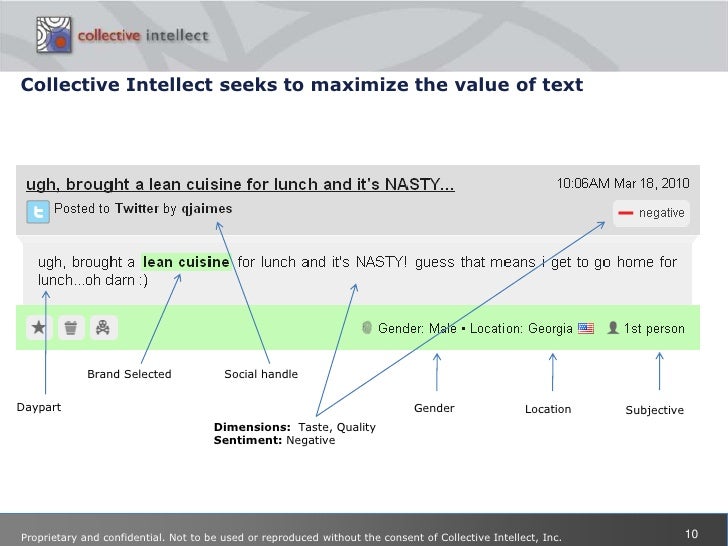Screen dimensions: 728x546
Task: Click the red minus sentiment icon
Action: [625, 213]
